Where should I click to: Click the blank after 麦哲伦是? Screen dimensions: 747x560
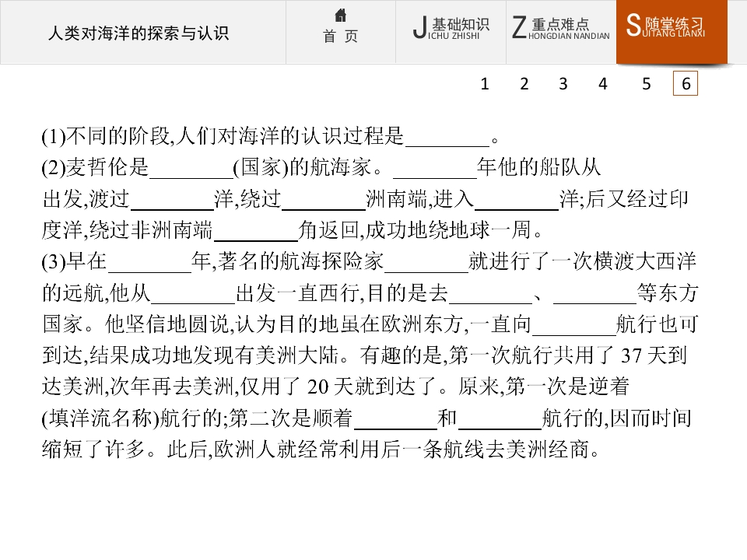click(191, 169)
